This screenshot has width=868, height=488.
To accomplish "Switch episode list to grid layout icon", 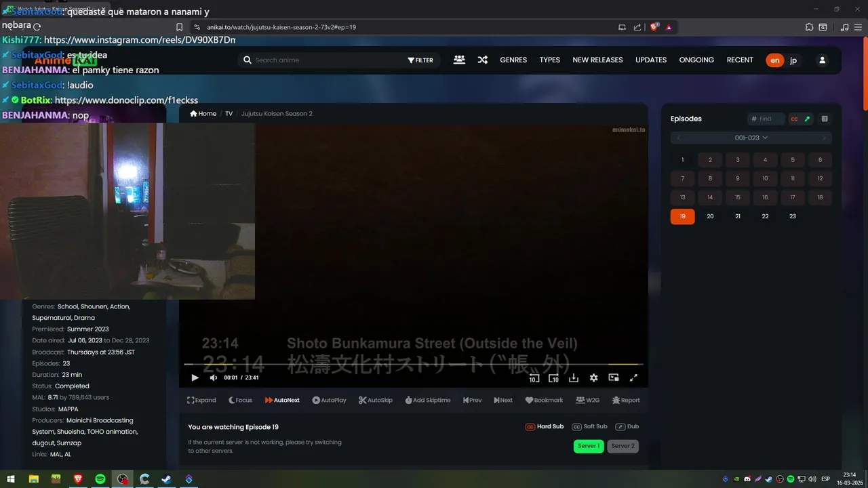I will [x=825, y=119].
